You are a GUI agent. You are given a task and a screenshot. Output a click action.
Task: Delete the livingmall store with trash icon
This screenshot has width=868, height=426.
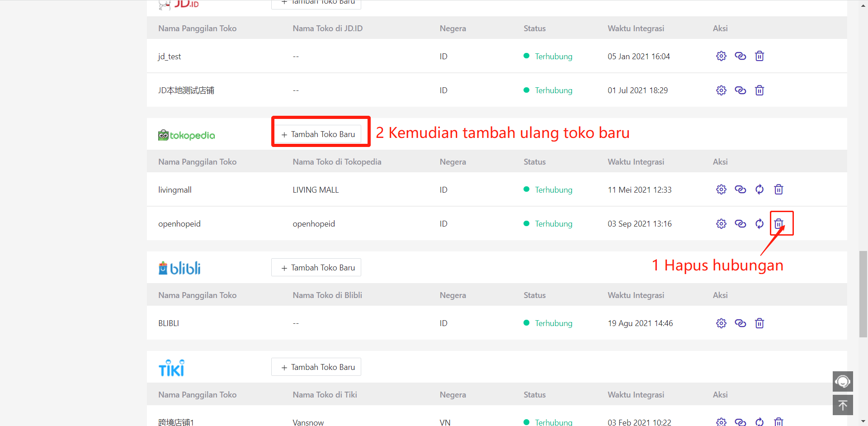778,189
